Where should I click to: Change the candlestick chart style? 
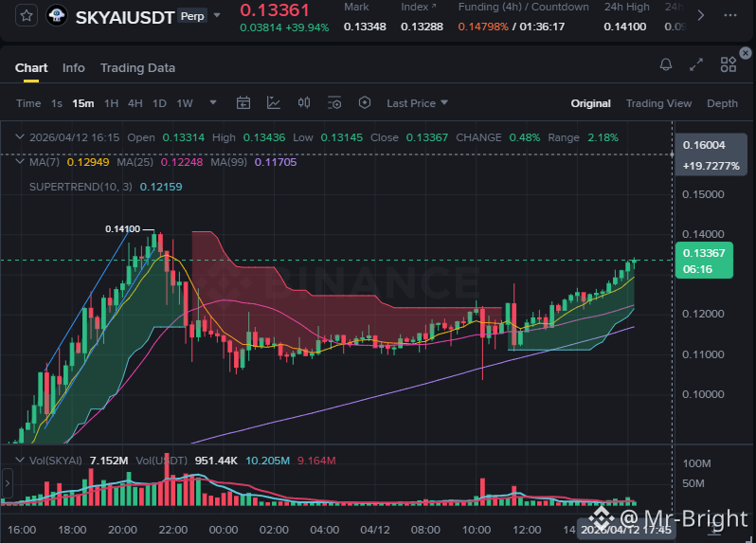click(x=304, y=102)
